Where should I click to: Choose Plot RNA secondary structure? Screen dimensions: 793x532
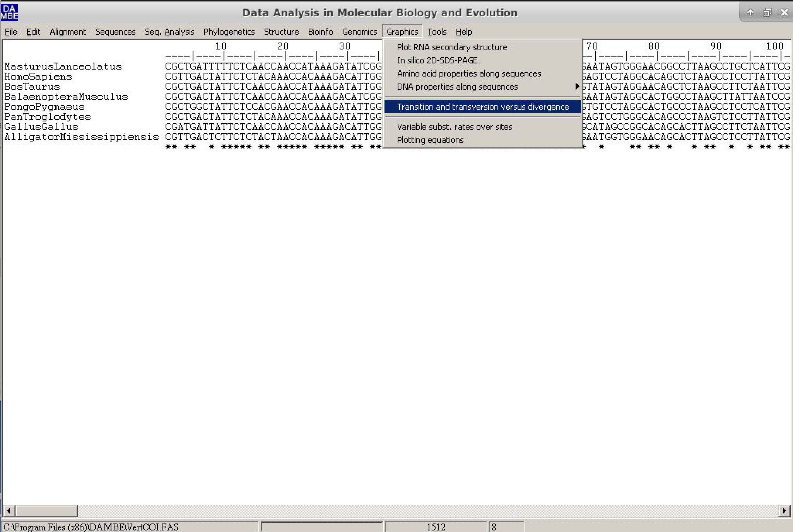[451, 47]
